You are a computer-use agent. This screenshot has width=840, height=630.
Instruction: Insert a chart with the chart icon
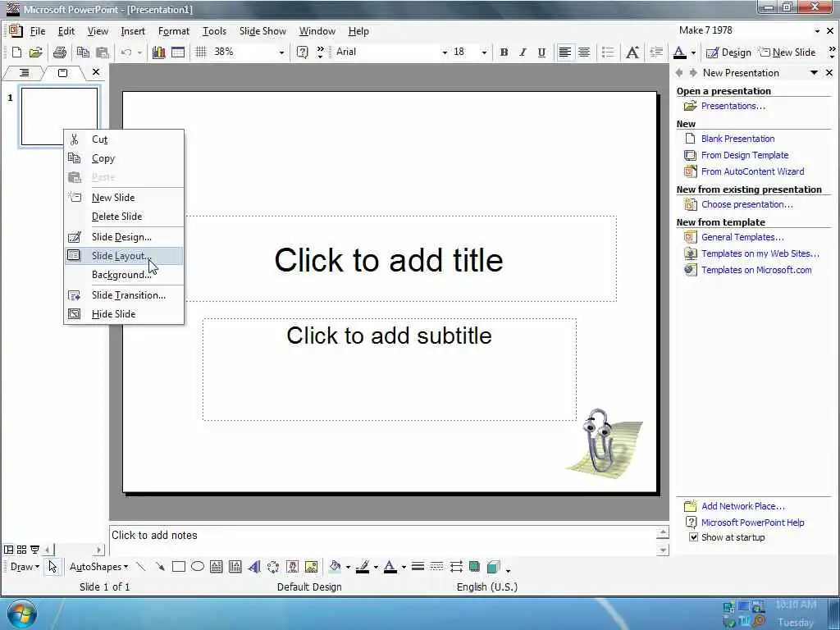158,52
